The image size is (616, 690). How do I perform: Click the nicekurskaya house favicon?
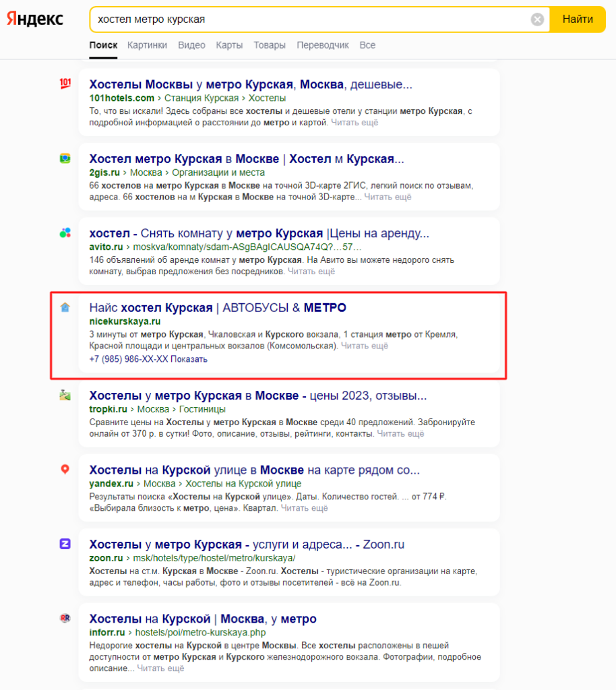65,307
